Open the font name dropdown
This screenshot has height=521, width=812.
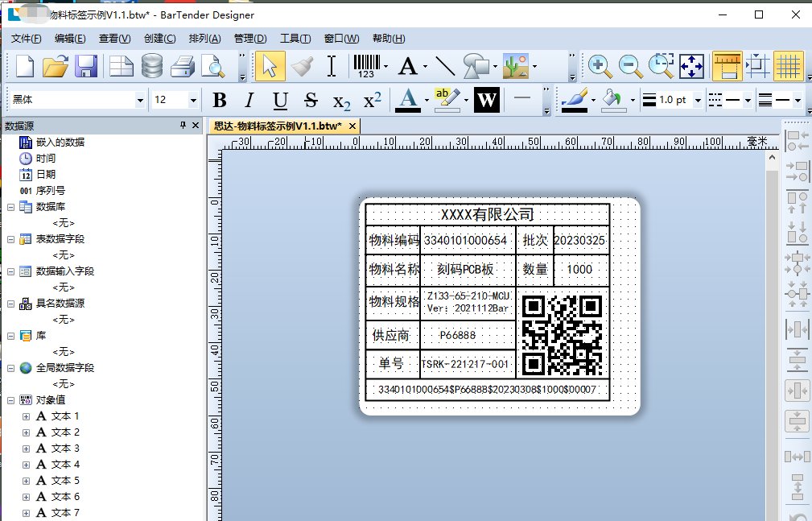coord(140,100)
